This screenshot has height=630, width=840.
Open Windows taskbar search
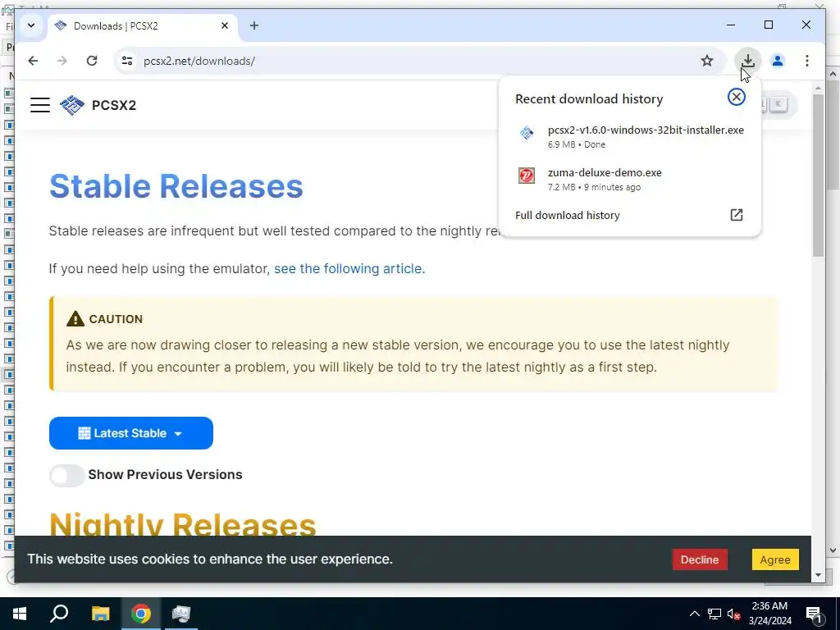(59, 614)
